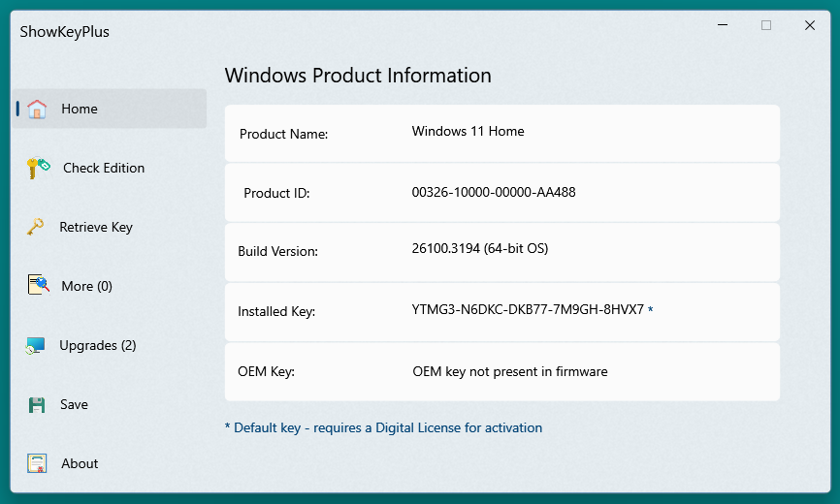Minimize the ShowKeyPlus window

click(723, 25)
